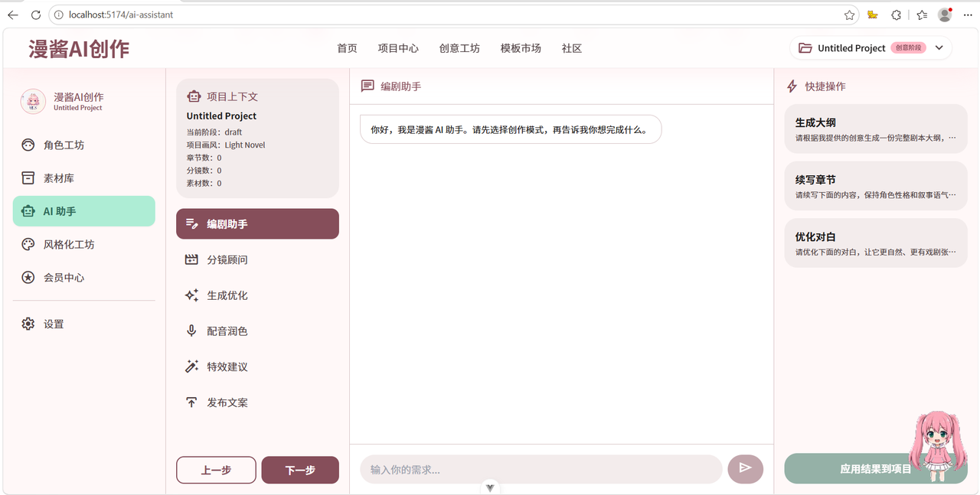Open 风格化工坊 in the sidebar
Screen dimensions: 980x495
pyautogui.click(x=83, y=245)
